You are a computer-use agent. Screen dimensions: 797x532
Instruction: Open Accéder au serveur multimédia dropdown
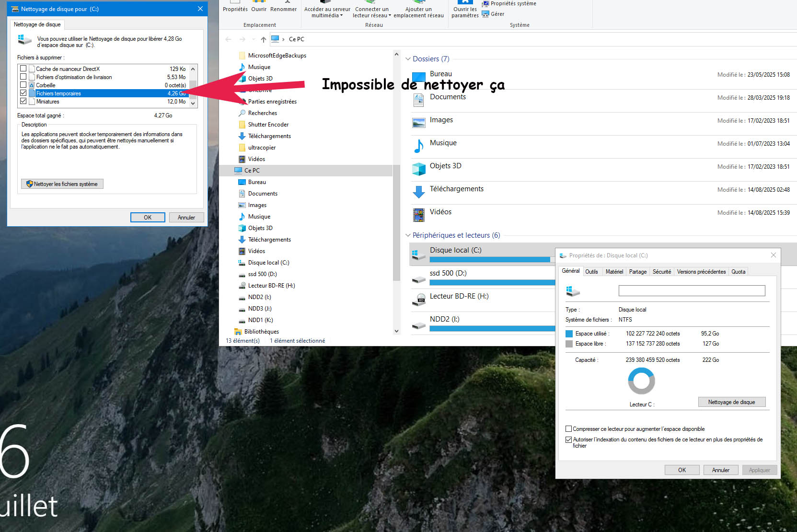click(327, 12)
